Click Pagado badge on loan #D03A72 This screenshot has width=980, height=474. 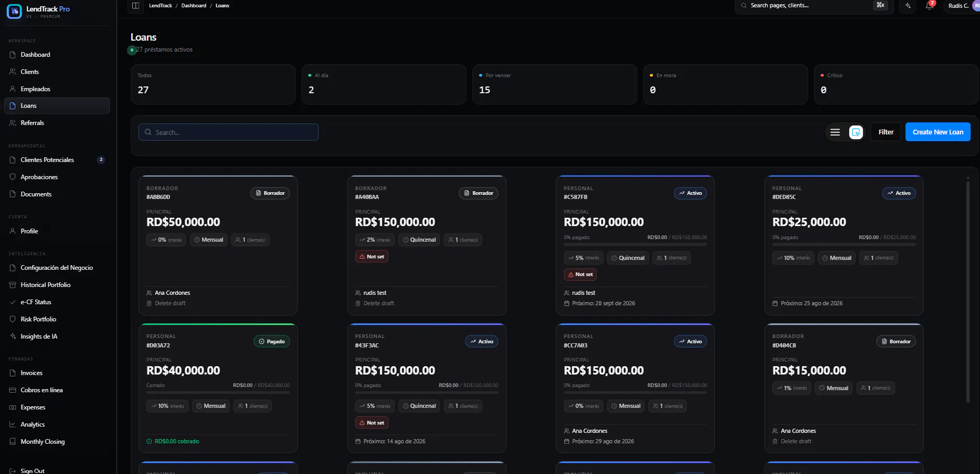pyautogui.click(x=272, y=342)
